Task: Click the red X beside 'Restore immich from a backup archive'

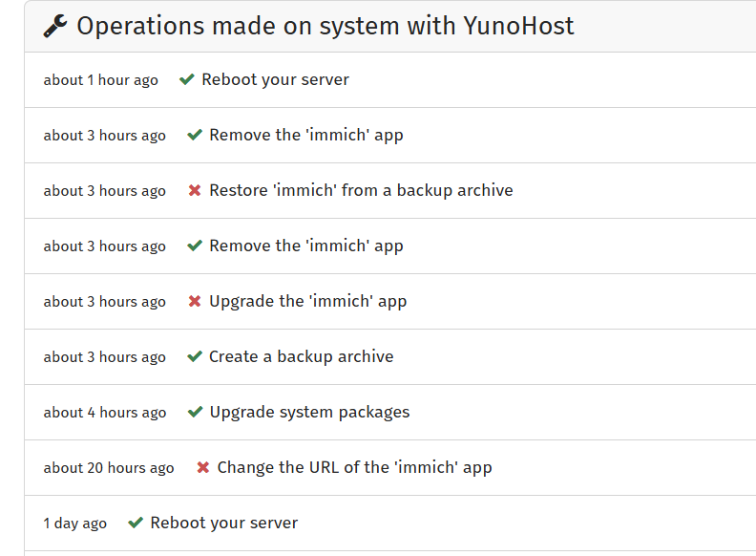Action: [195, 191]
